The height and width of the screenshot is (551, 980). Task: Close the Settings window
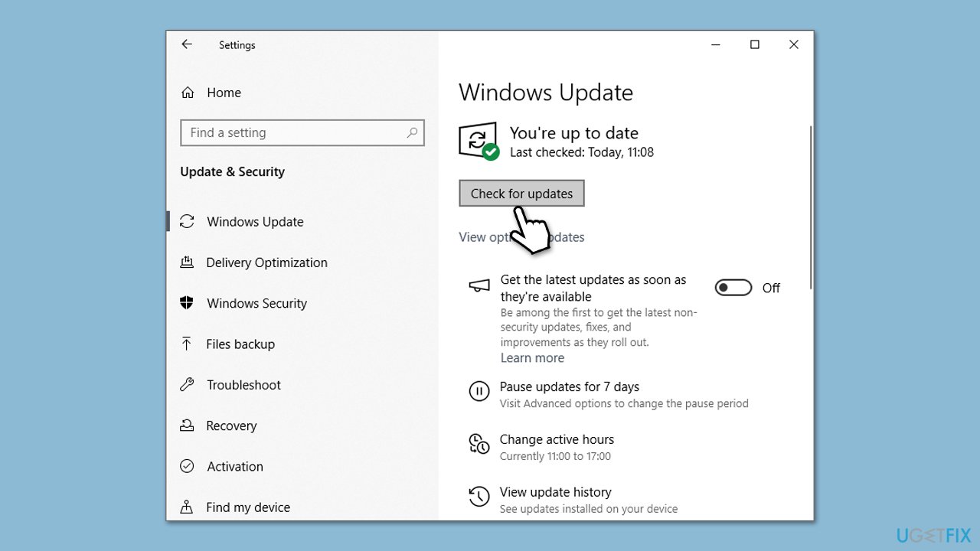(794, 44)
